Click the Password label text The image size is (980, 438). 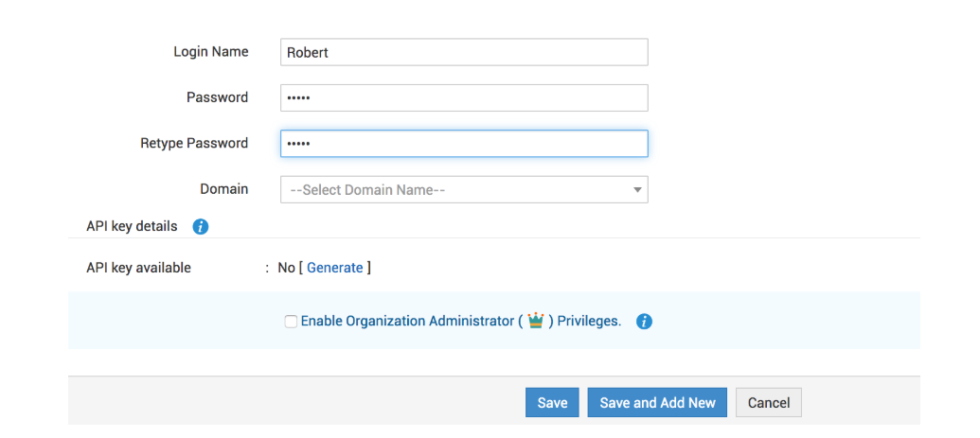[217, 97]
